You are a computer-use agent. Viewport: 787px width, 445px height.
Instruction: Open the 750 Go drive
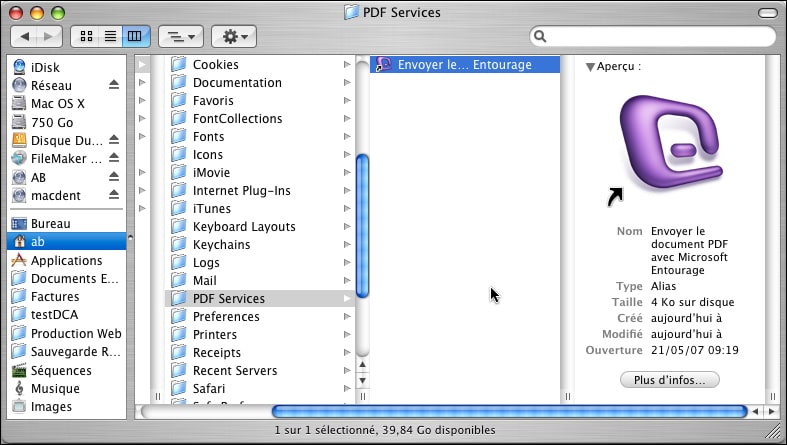coord(66,122)
